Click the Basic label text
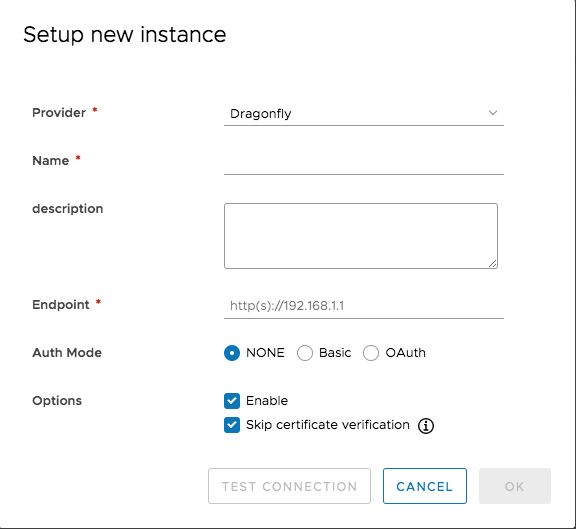This screenshot has width=576, height=529. [x=335, y=353]
